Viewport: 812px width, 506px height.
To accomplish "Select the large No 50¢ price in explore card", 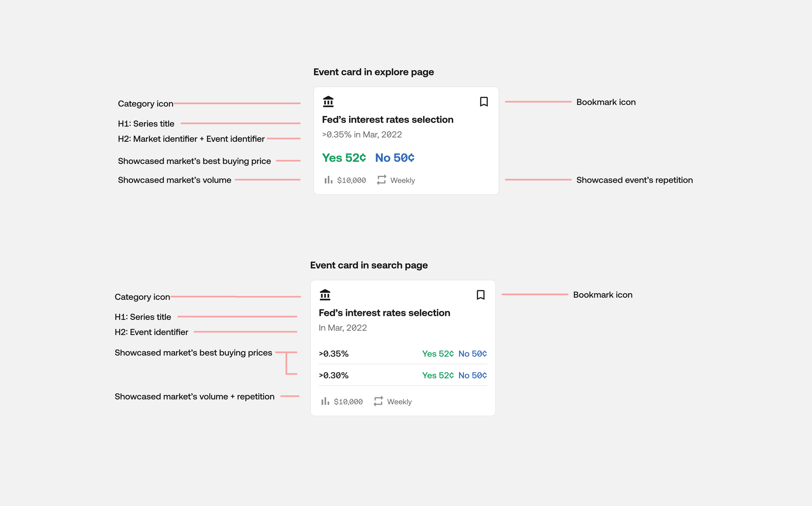I will pyautogui.click(x=395, y=158).
